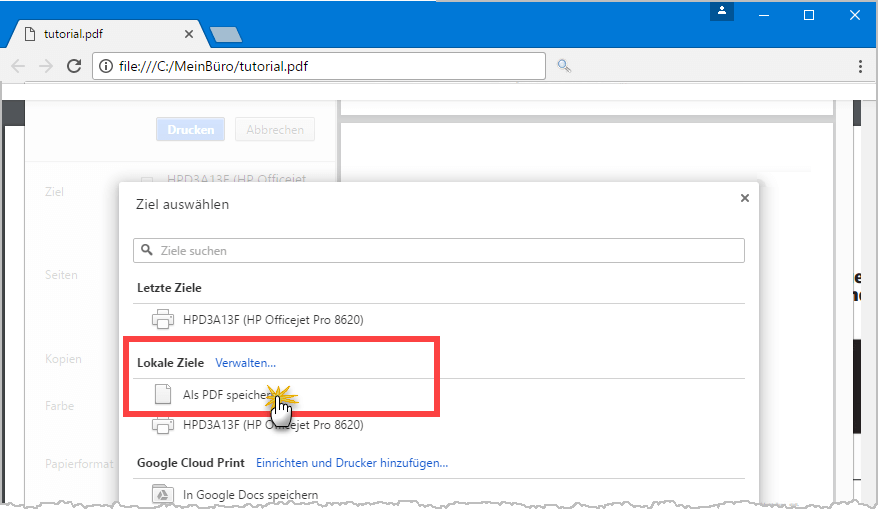Viewport: 878px width, 509px height.
Task: Click the site info icon in address bar
Action: click(105, 66)
